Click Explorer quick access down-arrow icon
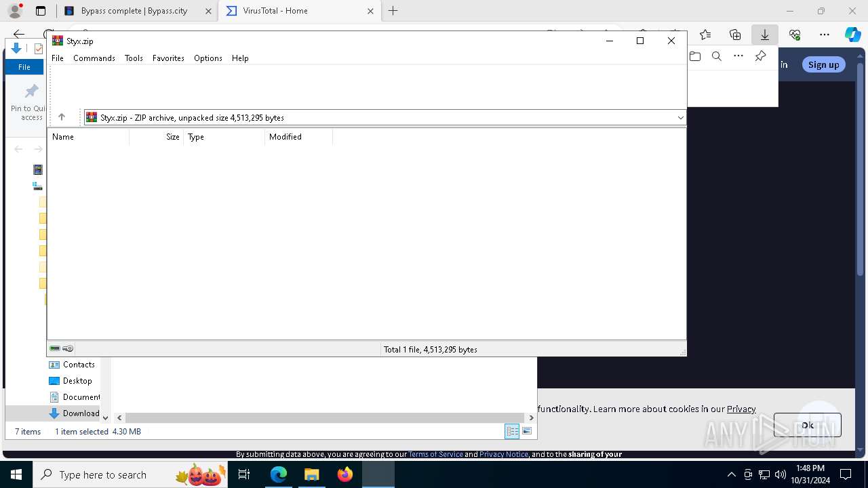Viewport: 868px width, 488px height. click(x=16, y=48)
